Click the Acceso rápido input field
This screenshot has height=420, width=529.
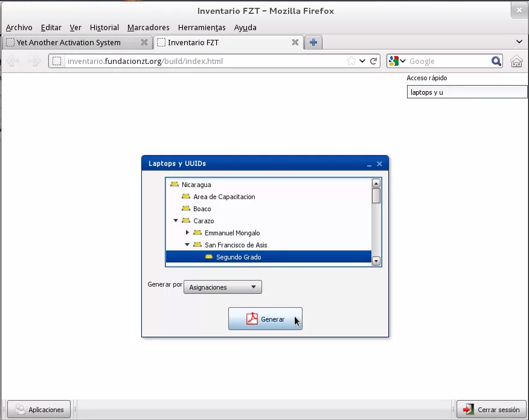[x=466, y=92]
